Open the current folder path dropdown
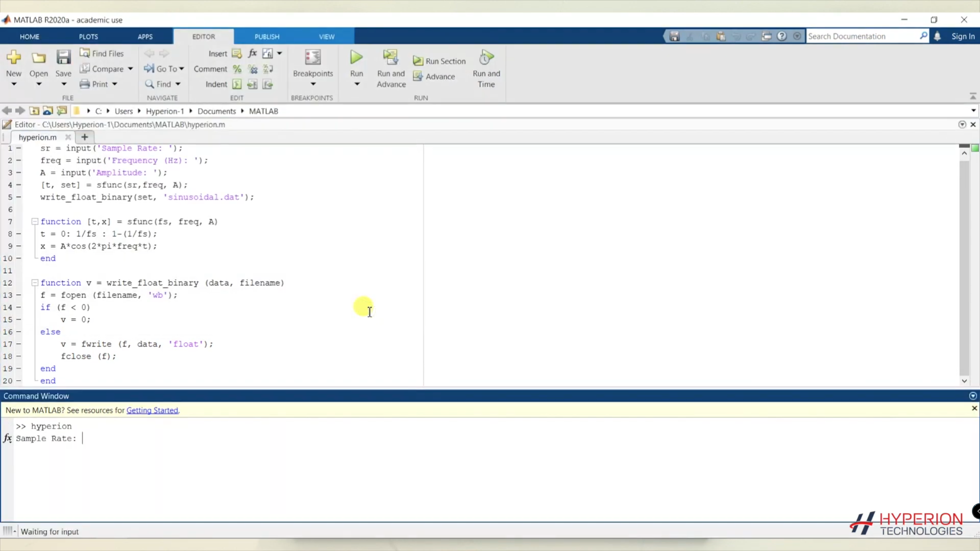The height and width of the screenshot is (551, 980). pyautogui.click(x=973, y=111)
